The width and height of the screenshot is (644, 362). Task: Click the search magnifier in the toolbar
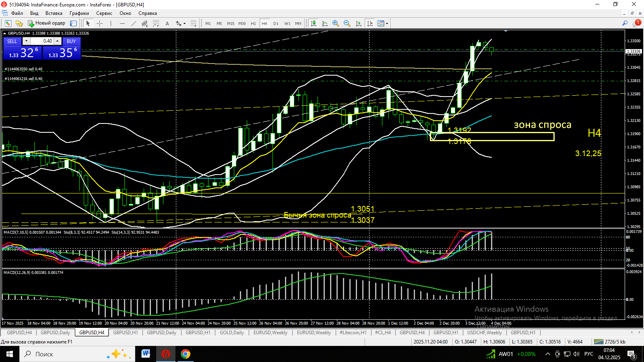(x=625, y=23)
